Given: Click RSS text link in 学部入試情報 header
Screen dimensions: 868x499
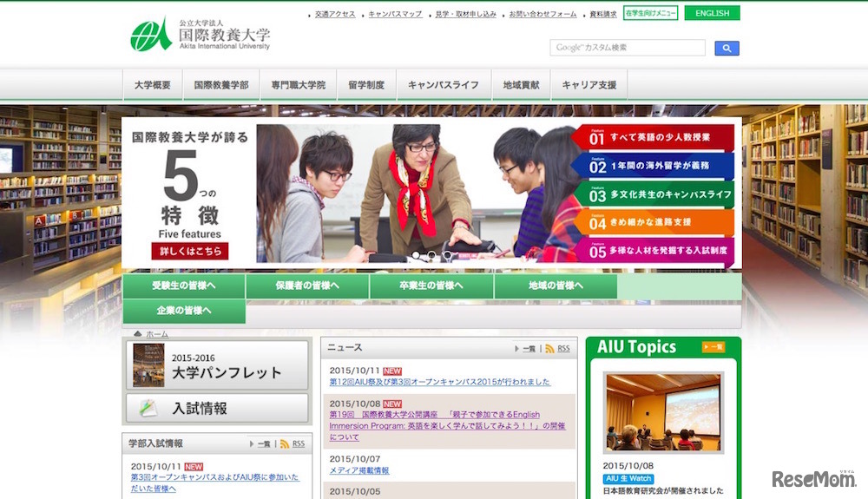Looking at the screenshot, I should pyautogui.click(x=299, y=443).
